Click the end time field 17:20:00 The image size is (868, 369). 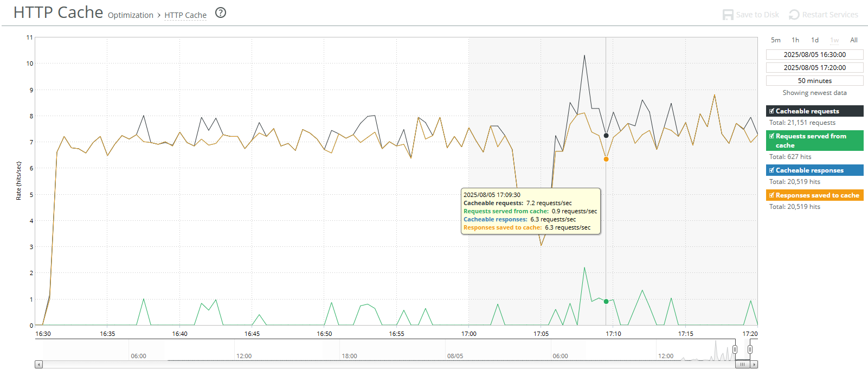point(815,68)
